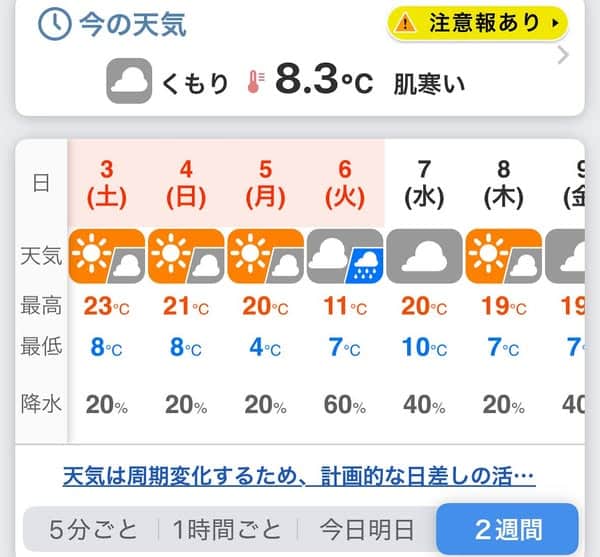This screenshot has width=600, height=557.
Task: Click the warning triangle icon in 注意報あり
Action: (405, 24)
